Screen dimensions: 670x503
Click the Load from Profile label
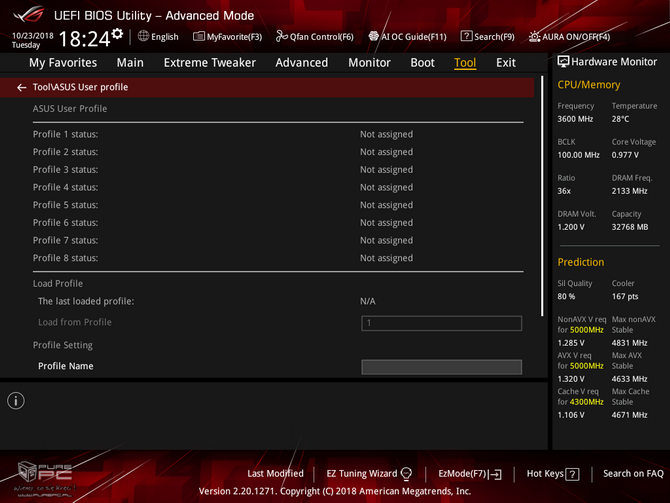coord(75,322)
